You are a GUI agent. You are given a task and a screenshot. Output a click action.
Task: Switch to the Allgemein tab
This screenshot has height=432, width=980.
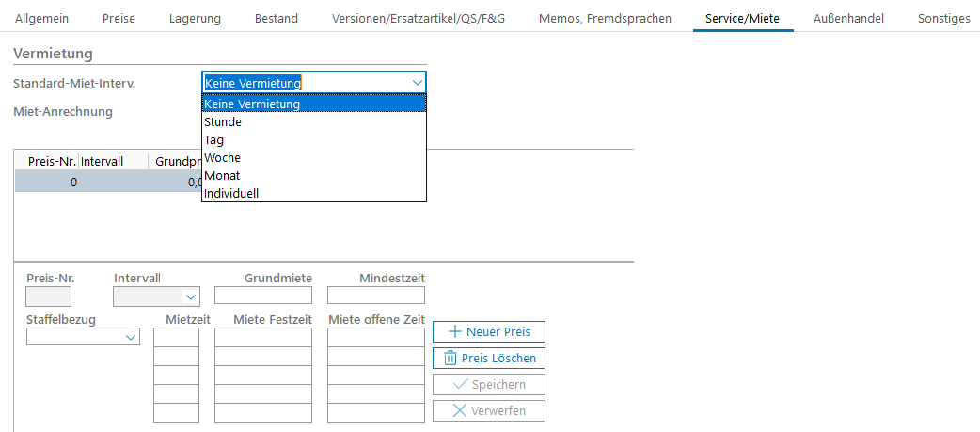[x=42, y=18]
